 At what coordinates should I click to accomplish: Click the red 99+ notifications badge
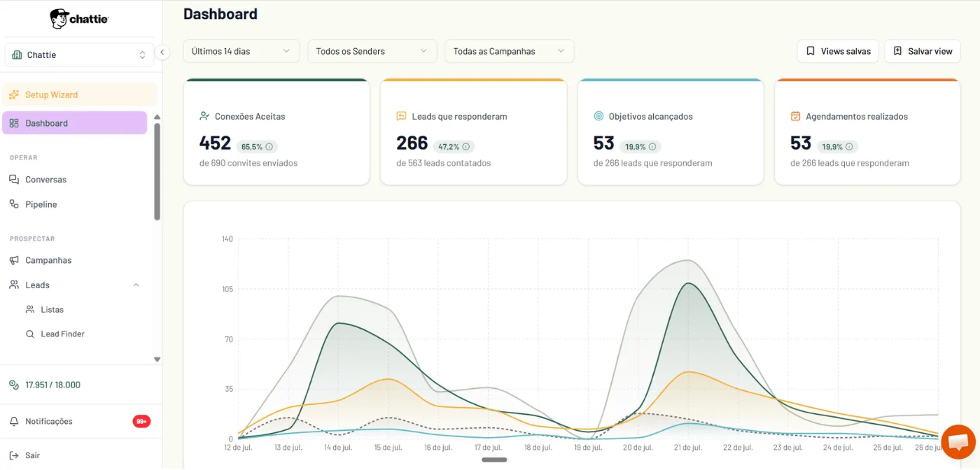[x=141, y=421]
